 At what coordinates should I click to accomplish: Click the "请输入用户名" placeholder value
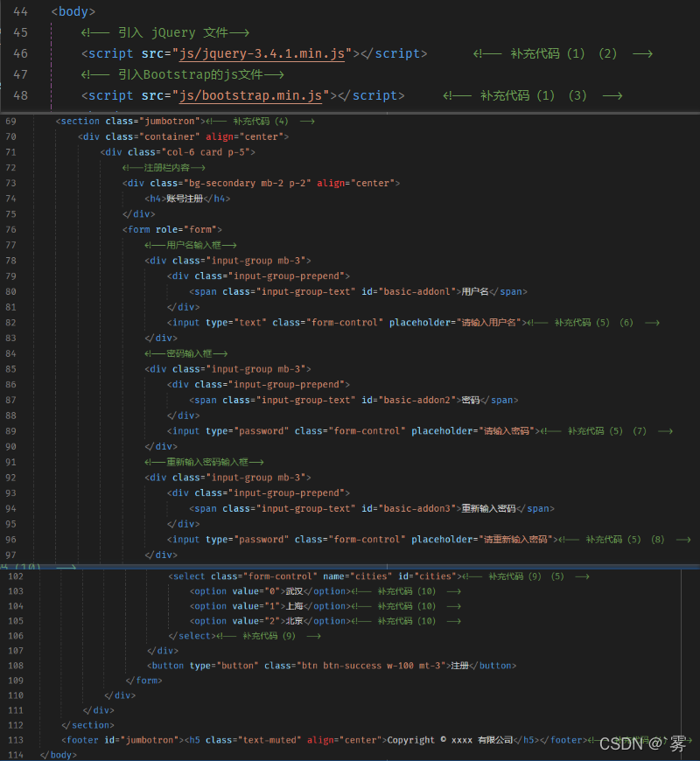(x=489, y=323)
